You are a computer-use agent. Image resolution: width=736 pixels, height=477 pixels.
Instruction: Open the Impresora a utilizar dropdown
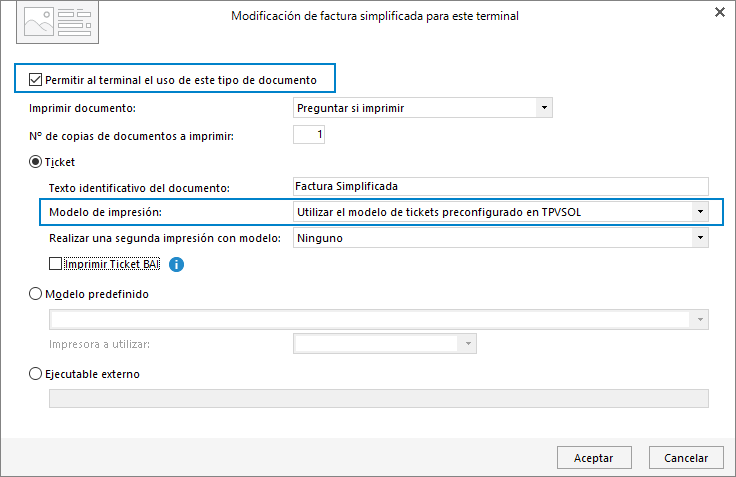pos(468,344)
